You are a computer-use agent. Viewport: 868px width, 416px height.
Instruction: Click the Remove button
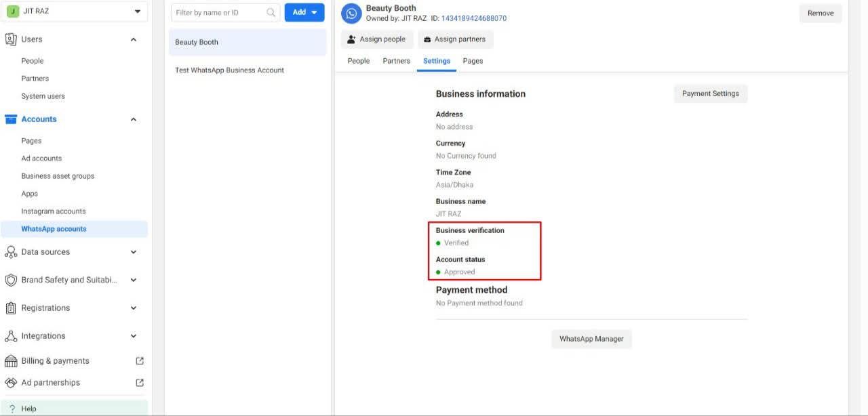pos(821,14)
